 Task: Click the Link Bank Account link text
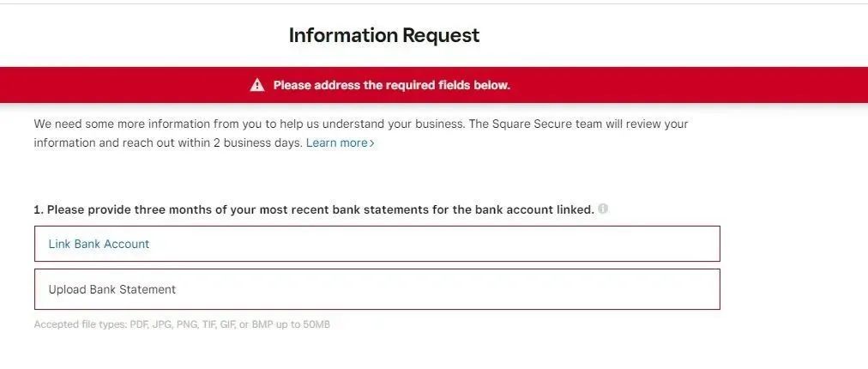tap(99, 244)
